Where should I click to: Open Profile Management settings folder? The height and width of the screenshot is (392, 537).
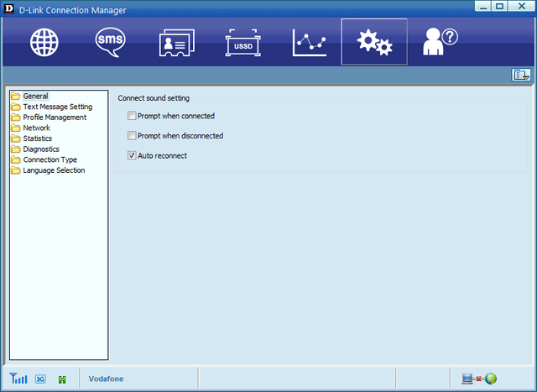point(54,118)
